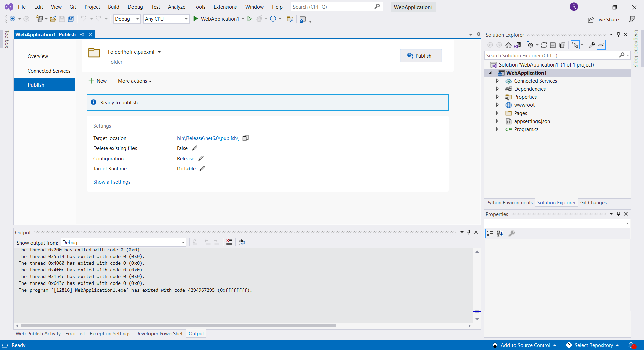Expand the Dependencies tree node
This screenshot has width=644, height=350.
(498, 89)
